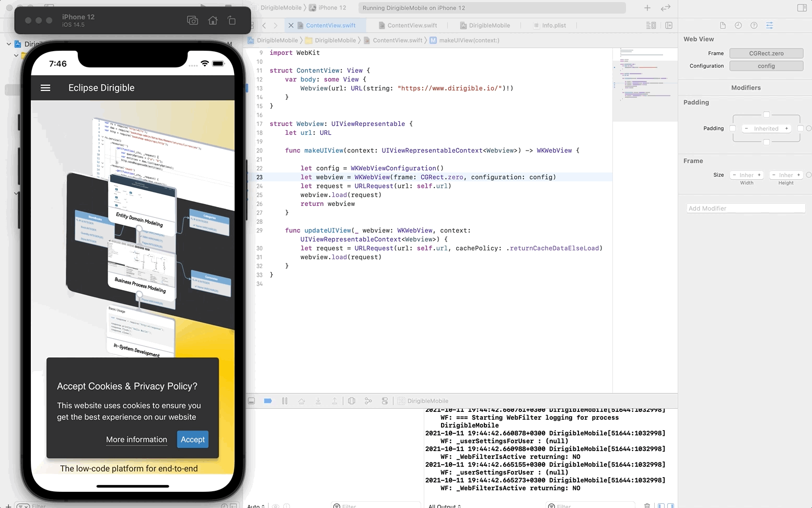Click line 23 in the code gutter
The width and height of the screenshot is (812, 508).
tap(259, 177)
